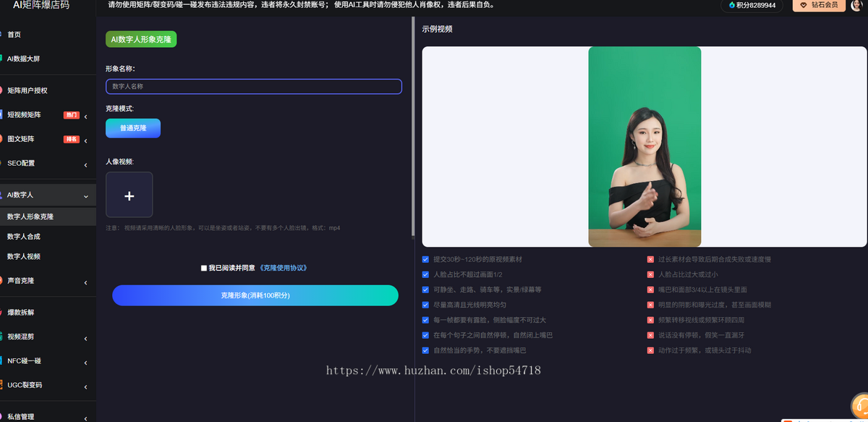Screen dimensions: 868x422
Task: Click the red 热门 badge on 短视频矩阵
Action: [72, 115]
